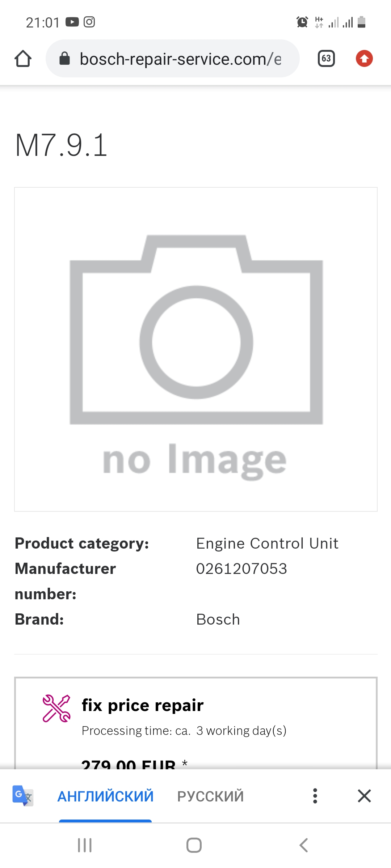This screenshot has width=391, height=868.
Task: Tap the YouTube notification status icon
Action: (72, 22)
